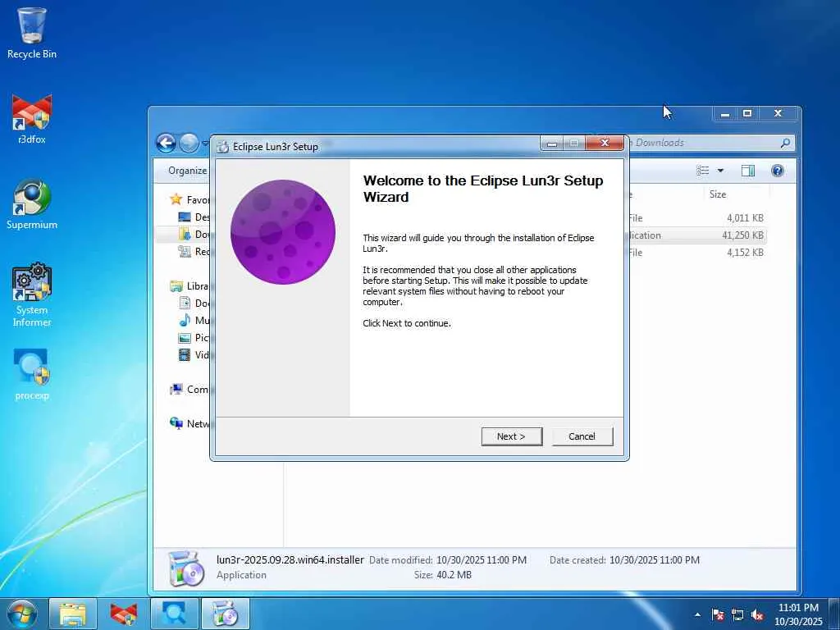Image resolution: width=840 pixels, height=630 pixels.
Task: Select Favorites in the navigation pane
Action: (190, 200)
